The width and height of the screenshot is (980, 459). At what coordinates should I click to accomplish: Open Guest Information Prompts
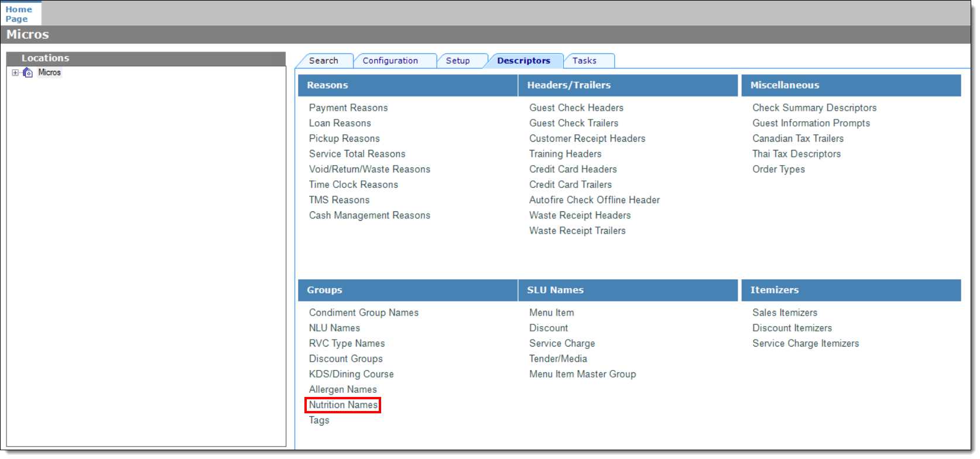pos(811,123)
